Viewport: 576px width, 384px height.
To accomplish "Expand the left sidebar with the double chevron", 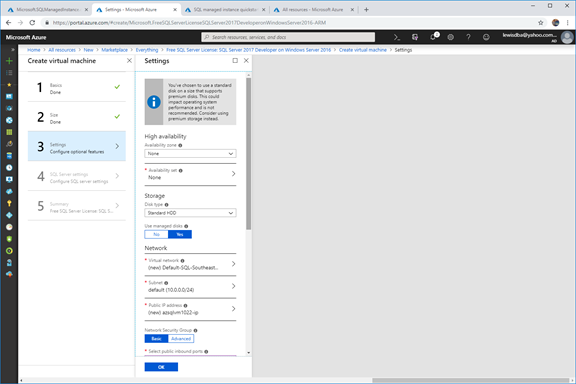I will tap(12, 50).
